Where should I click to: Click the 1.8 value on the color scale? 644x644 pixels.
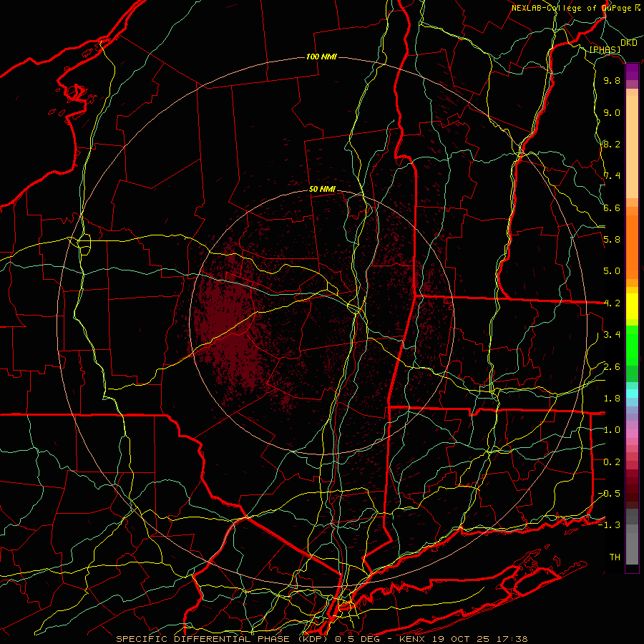point(612,399)
